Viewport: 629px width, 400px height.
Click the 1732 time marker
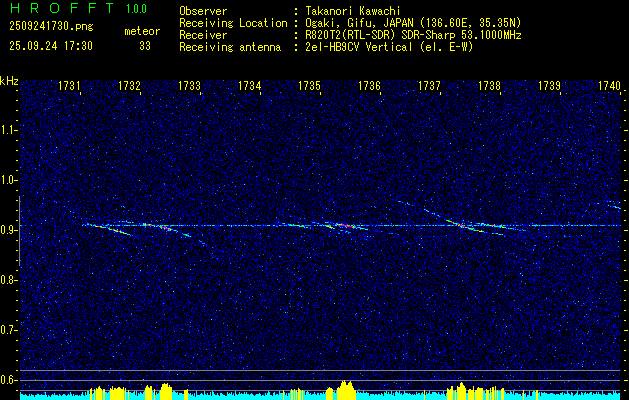129,85
